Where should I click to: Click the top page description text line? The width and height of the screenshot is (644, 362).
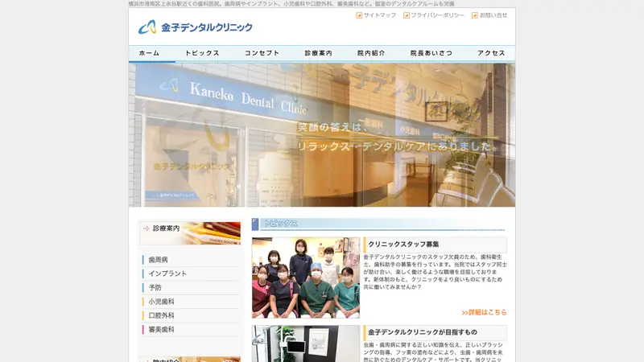(291, 4)
